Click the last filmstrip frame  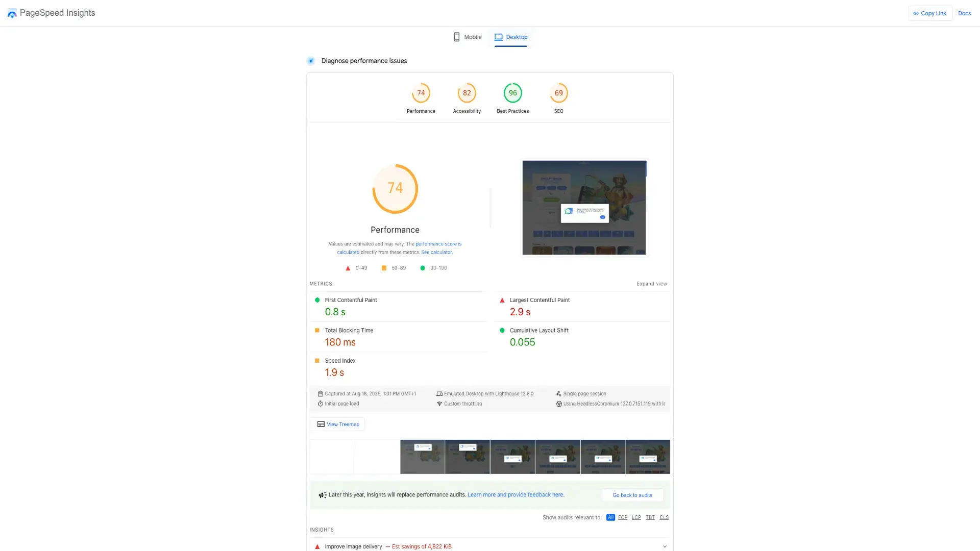pyautogui.click(x=648, y=457)
